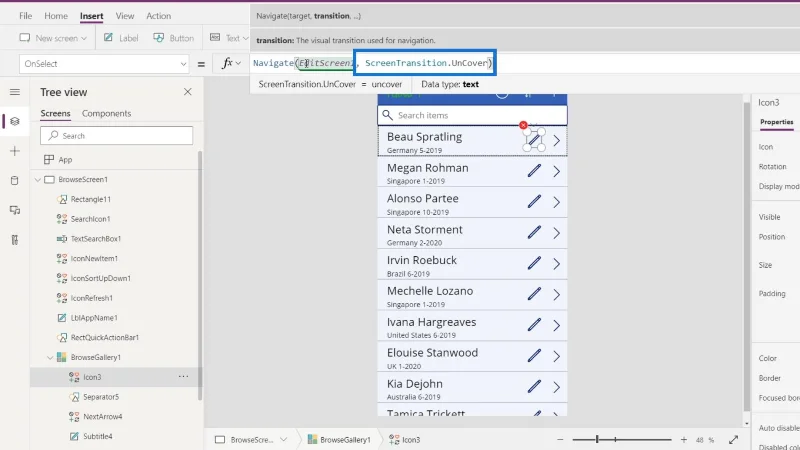Open the Action tab
This screenshot has width=800, height=450.
click(x=159, y=16)
